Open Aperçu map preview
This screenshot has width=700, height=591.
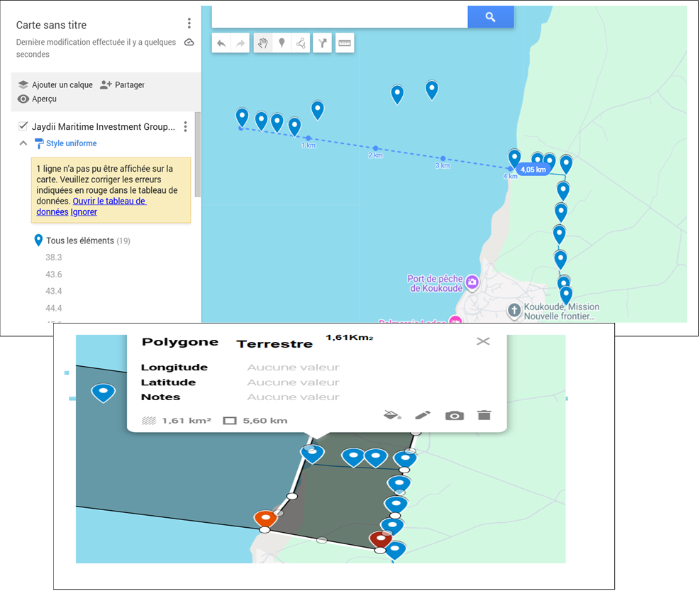click(x=37, y=99)
